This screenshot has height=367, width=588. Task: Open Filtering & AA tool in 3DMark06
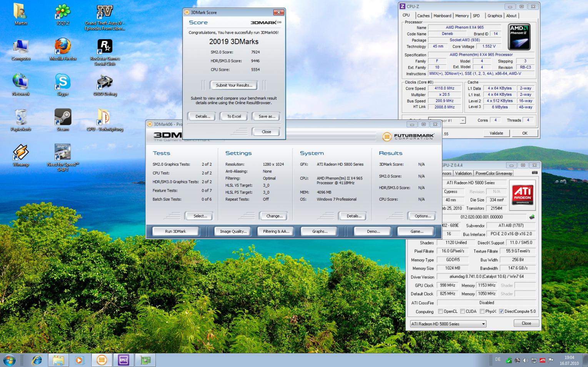pyautogui.click(x=276, y=231)
